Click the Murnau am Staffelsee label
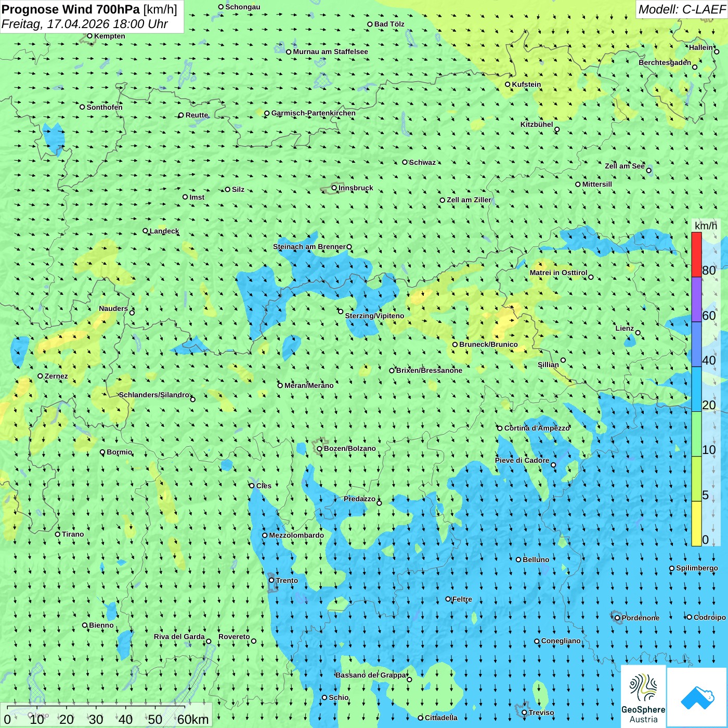The image size is (728, 728). pyautogui.click(x=330, y=51)
